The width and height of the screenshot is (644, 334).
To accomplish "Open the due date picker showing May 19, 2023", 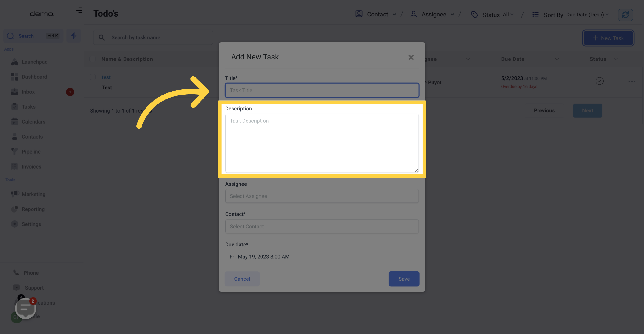I will click(259, 257).
